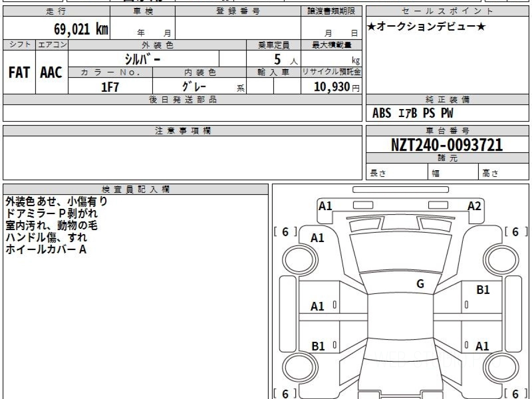The height and width of the screenshot is (399, 532).
Task: Click the 注意事項欄 header
Action: coord(183,131)
